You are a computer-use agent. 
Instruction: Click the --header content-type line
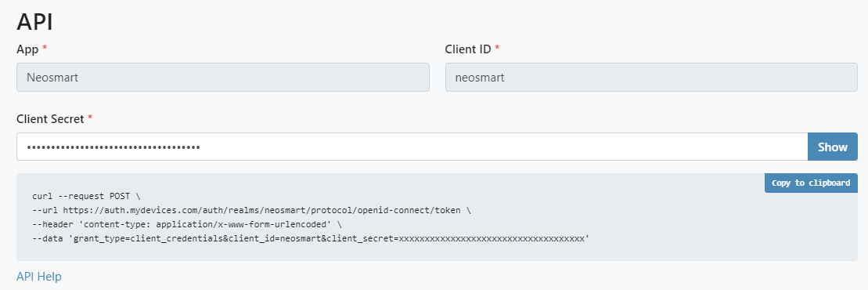[187, 225]
